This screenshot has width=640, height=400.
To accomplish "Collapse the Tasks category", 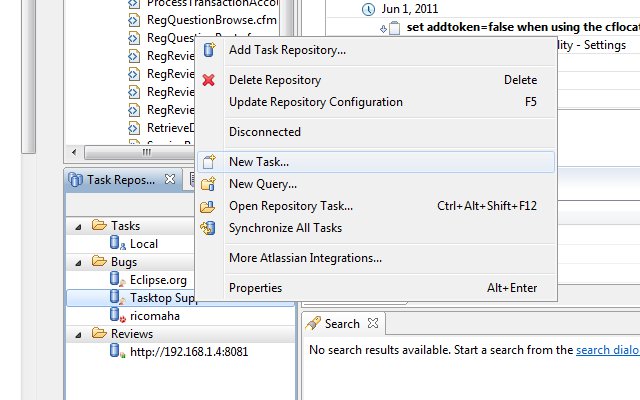I will pos(78,227).
